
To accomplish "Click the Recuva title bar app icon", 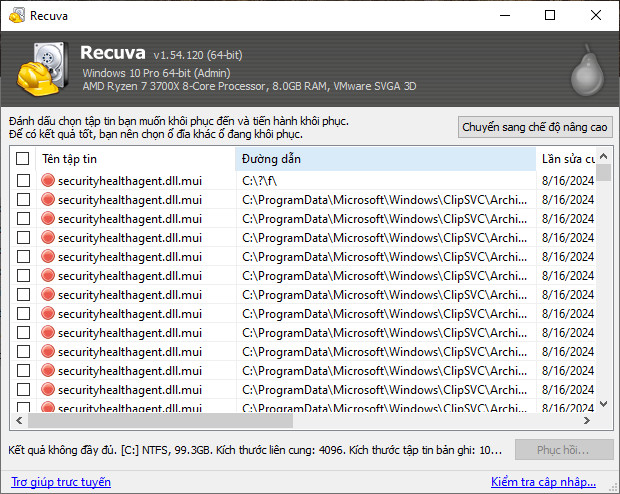I will [15, 15].
